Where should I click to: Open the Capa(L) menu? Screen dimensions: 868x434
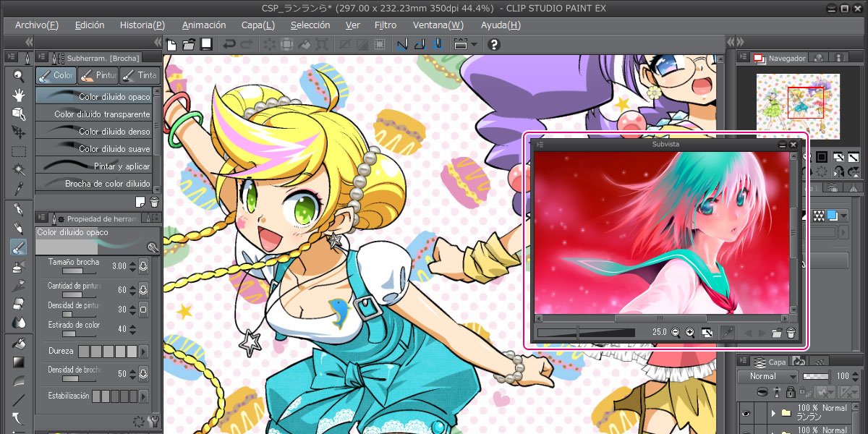(258, 25)
